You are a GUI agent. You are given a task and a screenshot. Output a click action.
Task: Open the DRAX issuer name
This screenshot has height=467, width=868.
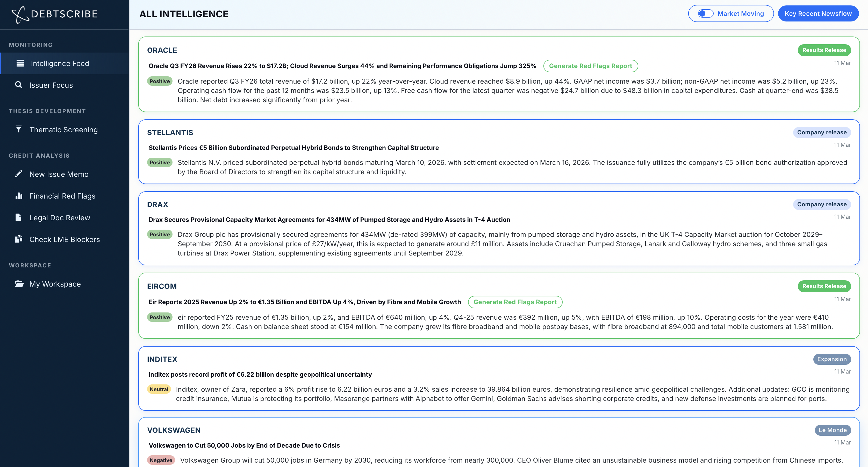pyautogui.click(x=157, y=204)
